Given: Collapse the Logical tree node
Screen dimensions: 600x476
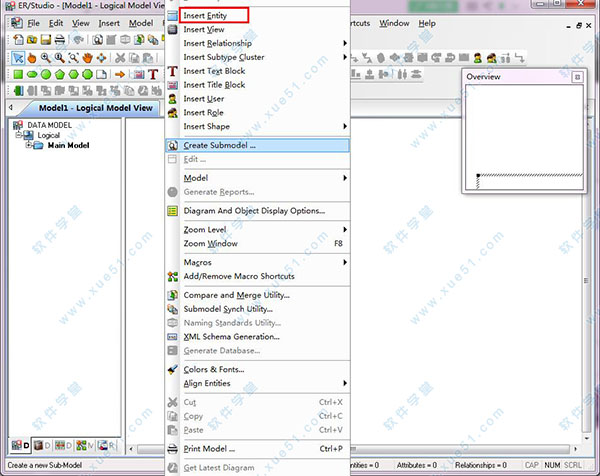Looking at the screenshot, I should (18, 135).
